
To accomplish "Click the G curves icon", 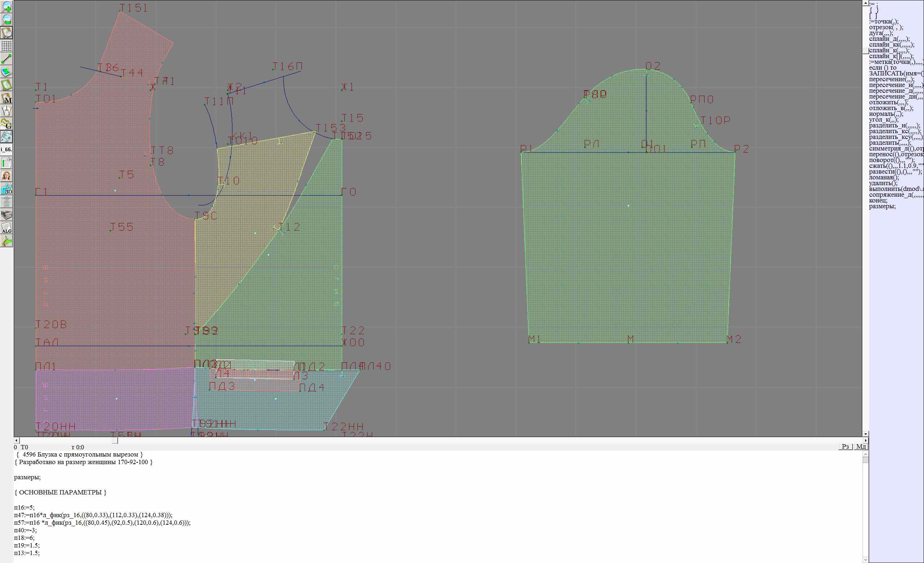I will 7,124.
